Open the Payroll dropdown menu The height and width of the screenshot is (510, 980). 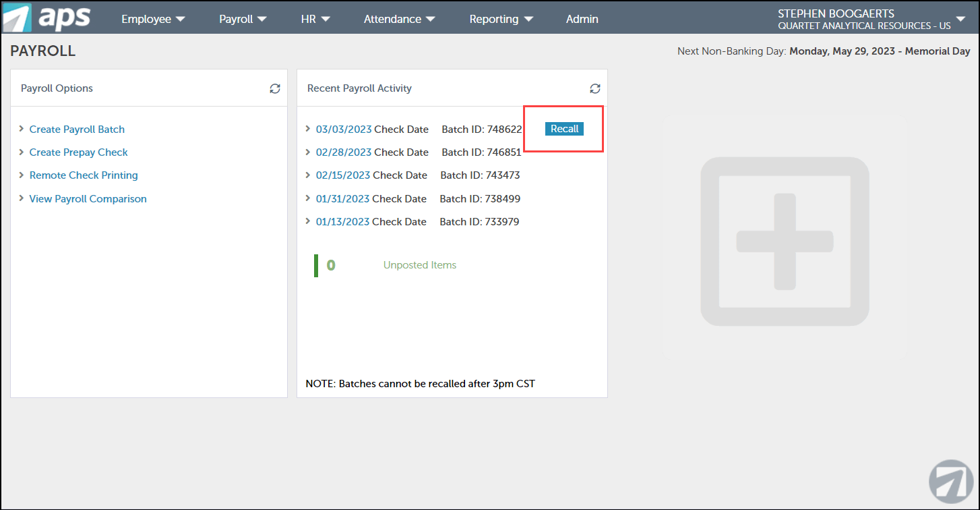243,19
